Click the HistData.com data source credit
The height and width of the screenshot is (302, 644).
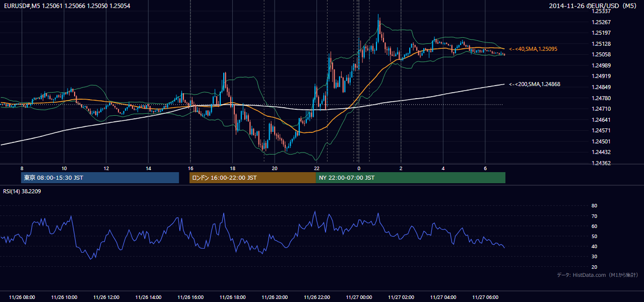(598, 275)
